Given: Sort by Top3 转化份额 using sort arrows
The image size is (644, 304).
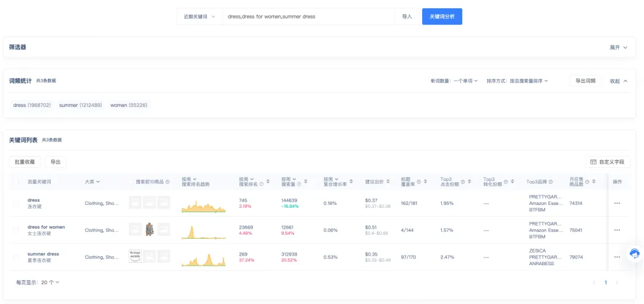Looking at the screenshot, I should pos(512,182).
